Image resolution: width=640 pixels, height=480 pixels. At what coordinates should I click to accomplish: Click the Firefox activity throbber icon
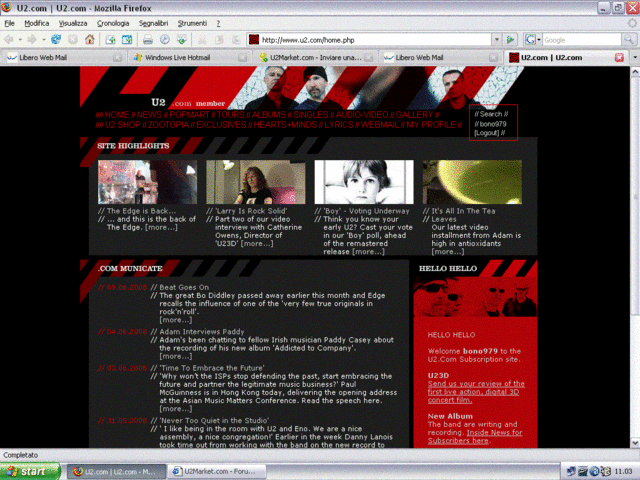(x=632, y=23)
